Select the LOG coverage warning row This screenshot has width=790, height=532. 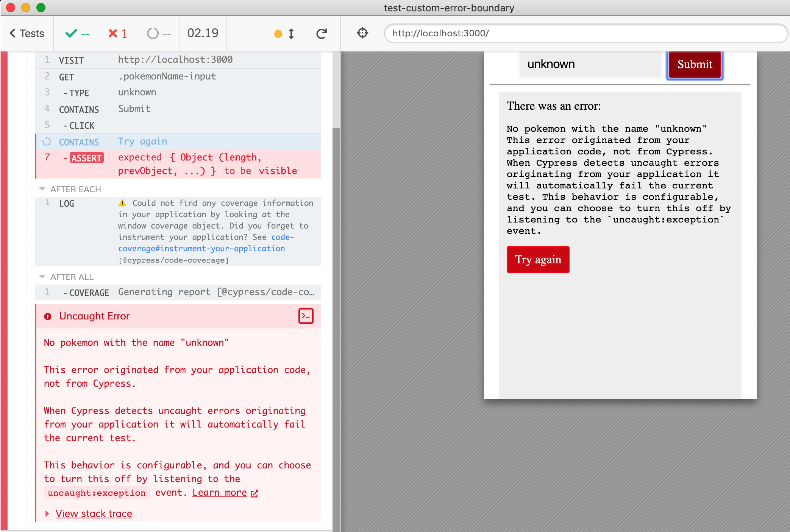[x=178, y=232]
